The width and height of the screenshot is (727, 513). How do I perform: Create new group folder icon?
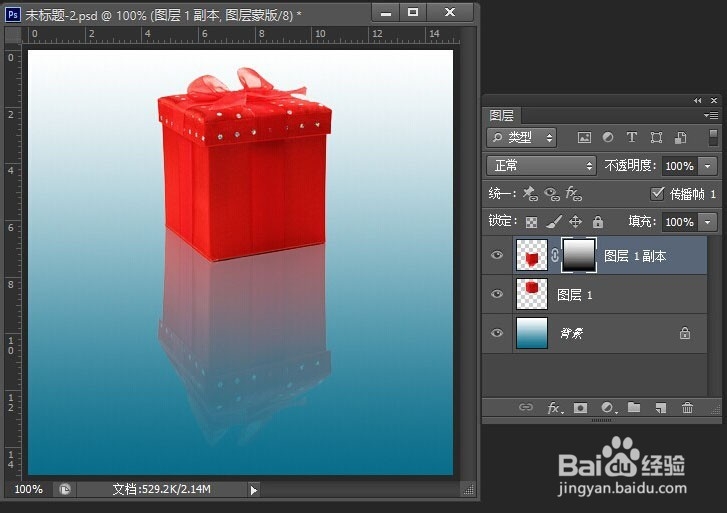pyautogui.click(x=634, y=407)
